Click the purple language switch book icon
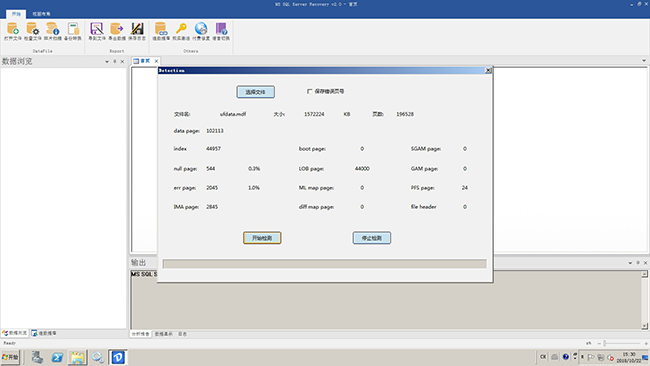Image resolution: width=650 pixels, height=366 pixels. [221, 29]
